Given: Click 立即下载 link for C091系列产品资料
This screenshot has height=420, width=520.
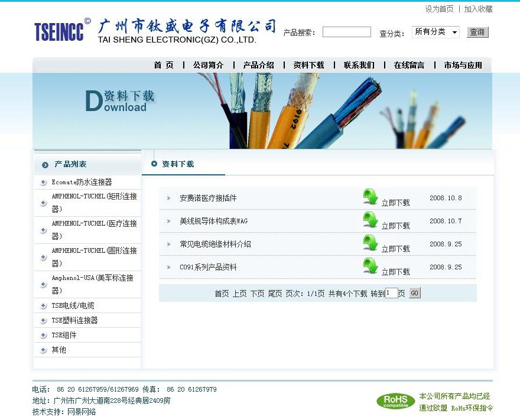Looking at the screenshot, I should tap(396, 272).
